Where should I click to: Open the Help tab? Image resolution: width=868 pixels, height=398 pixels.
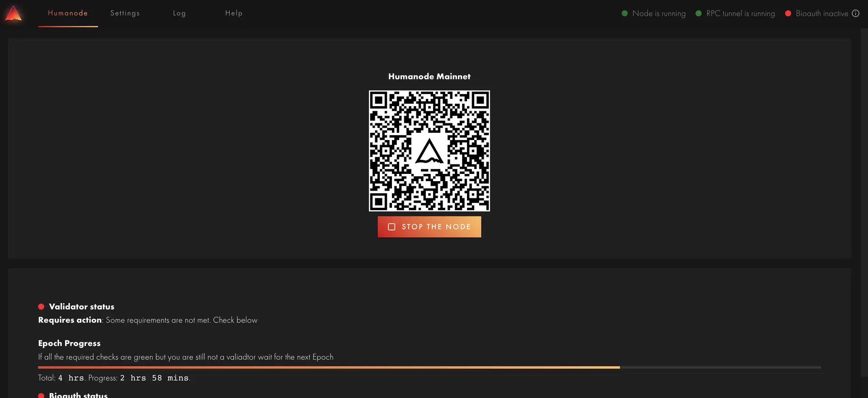tap(234, 13)
